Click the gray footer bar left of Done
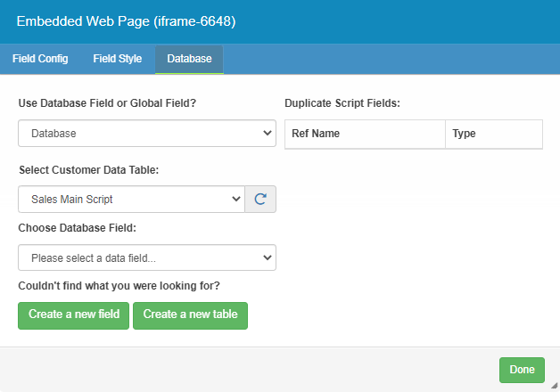The width and height of the screenshot is (560, 392). click(x=250, y=370)
